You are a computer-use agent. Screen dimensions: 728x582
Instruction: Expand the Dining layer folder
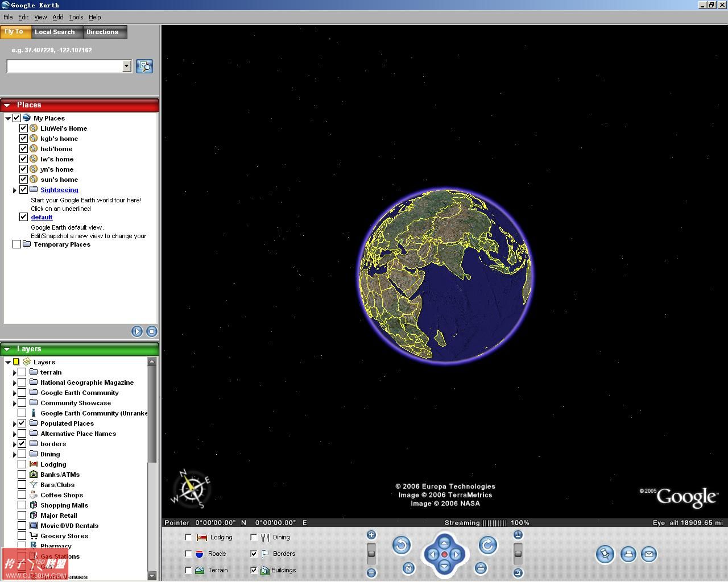click(15, 454)
